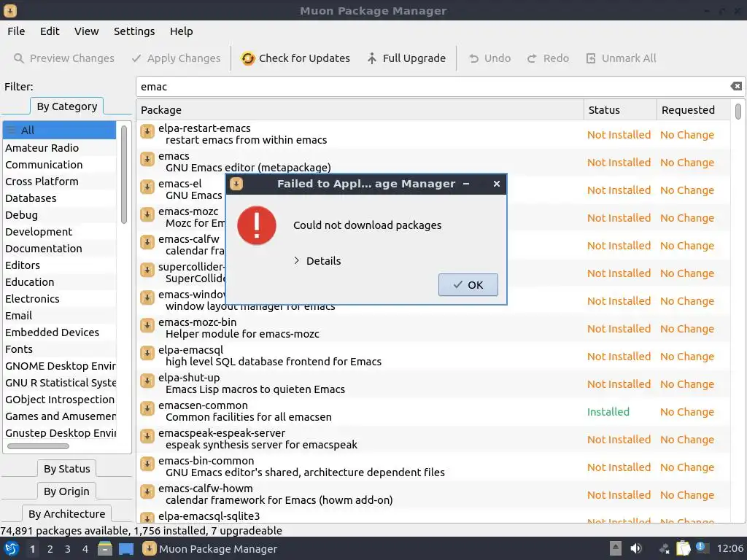Click the network connection tray icon
Image resolution: width=747 pixels, height=560 pixels.
pyautogui.click(x=664, y=549)
